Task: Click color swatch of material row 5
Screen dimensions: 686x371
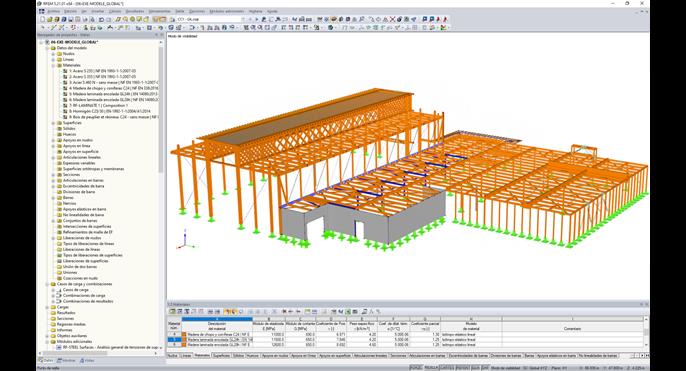Action: [x=184, y=339]
